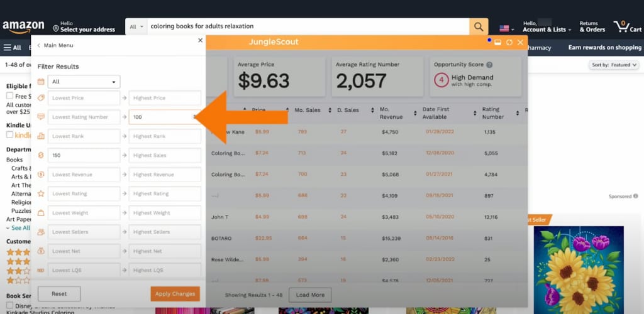Click the Highest Rating field
Viewport: 644px width, 314px height.
pyautogui.click(x=165, y=193)
